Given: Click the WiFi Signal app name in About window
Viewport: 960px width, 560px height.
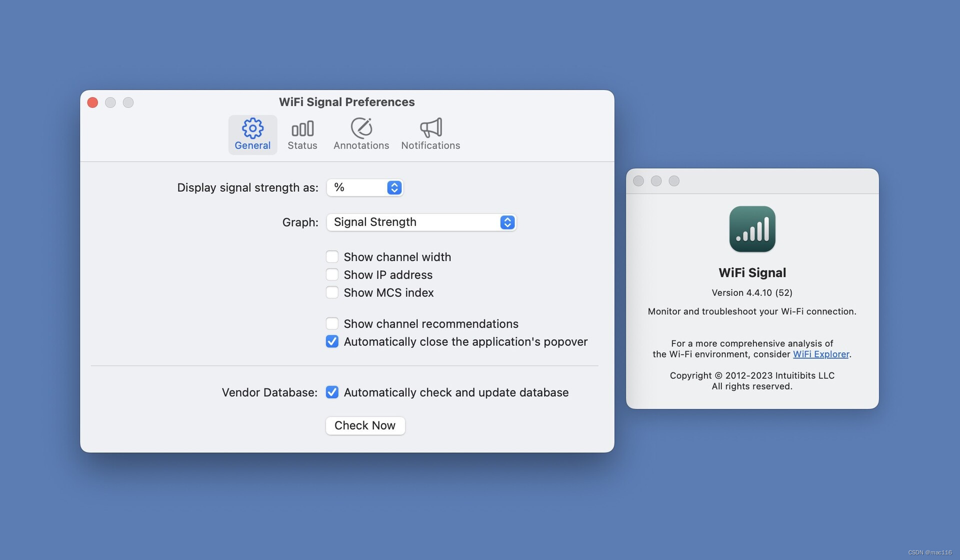Looking at the screenshot, I should [752, 272].
